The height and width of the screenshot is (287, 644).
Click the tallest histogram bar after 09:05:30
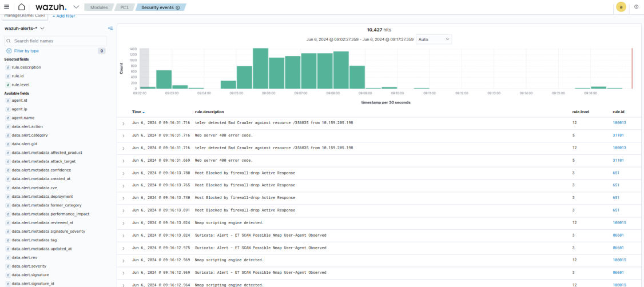[260, 68]
